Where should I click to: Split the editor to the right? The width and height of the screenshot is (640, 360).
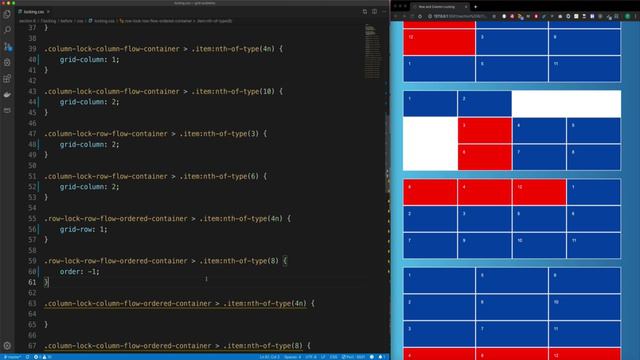[x=374, y=11]
